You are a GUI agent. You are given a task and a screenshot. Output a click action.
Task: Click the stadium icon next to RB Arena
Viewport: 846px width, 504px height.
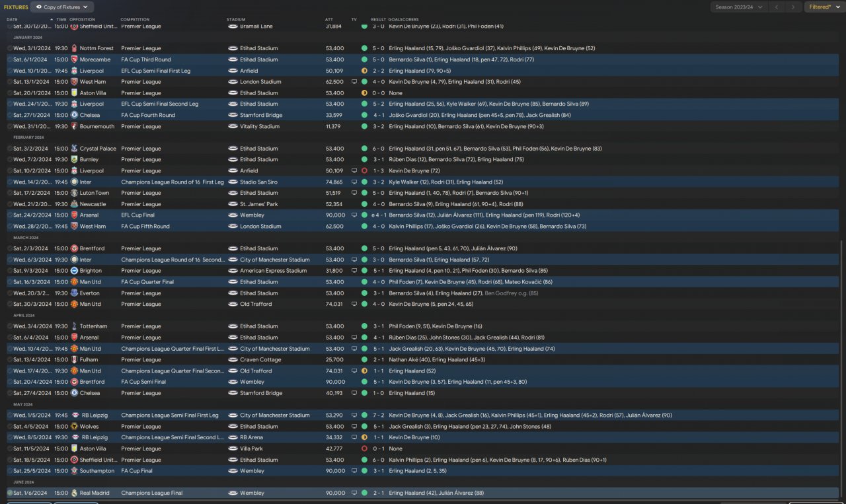click(x=233, y=437)
